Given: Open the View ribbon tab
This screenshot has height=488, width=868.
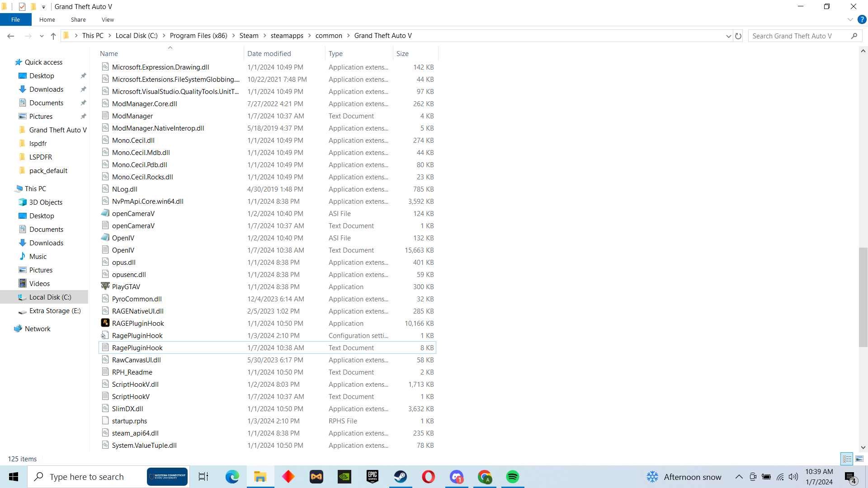Looking at the screenshot, I should pyautogui.click(x=108, y=19).
